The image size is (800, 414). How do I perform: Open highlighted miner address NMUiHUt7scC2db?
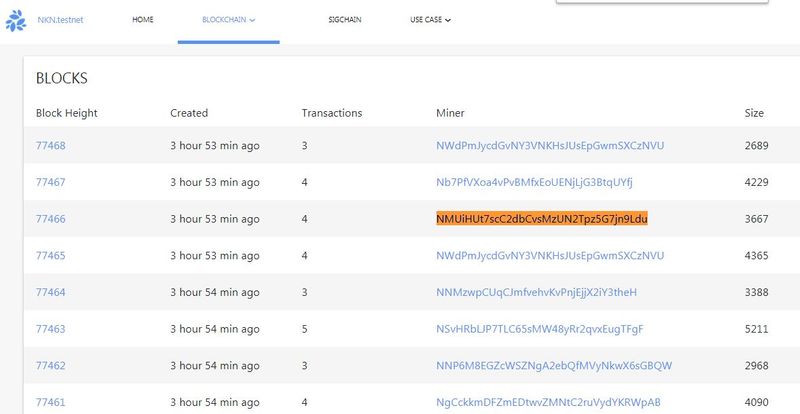542,219
